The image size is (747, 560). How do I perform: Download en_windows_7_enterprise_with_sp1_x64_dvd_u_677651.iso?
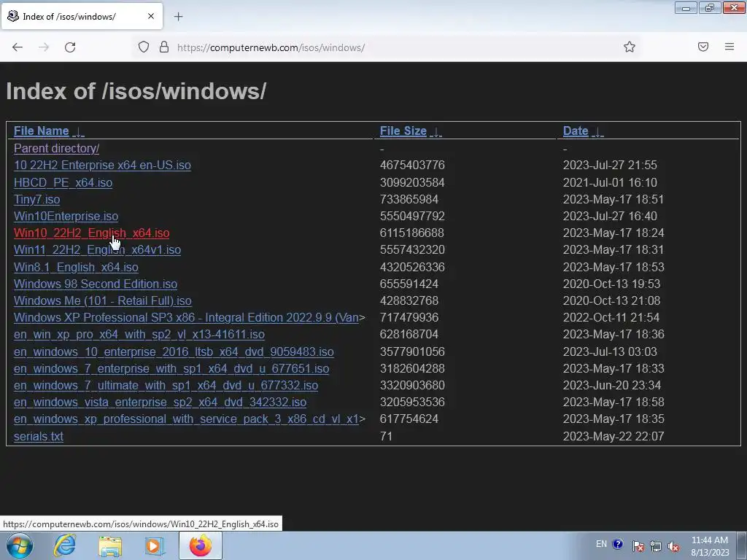coord(171,368)
